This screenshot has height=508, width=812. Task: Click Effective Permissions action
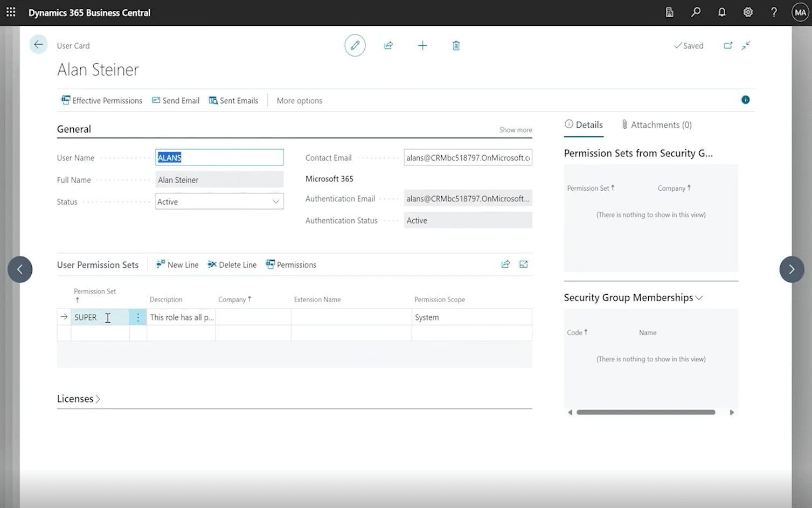(102, 101)
